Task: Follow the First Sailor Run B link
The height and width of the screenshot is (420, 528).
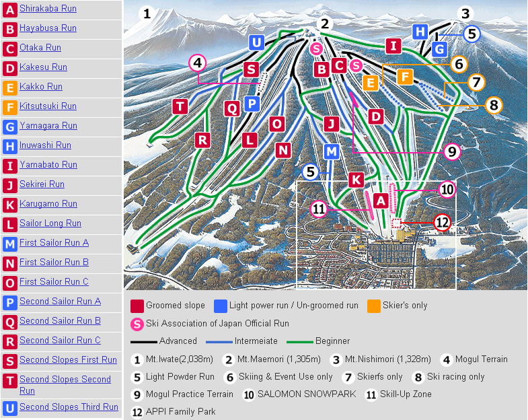Action: coord(54,262)
